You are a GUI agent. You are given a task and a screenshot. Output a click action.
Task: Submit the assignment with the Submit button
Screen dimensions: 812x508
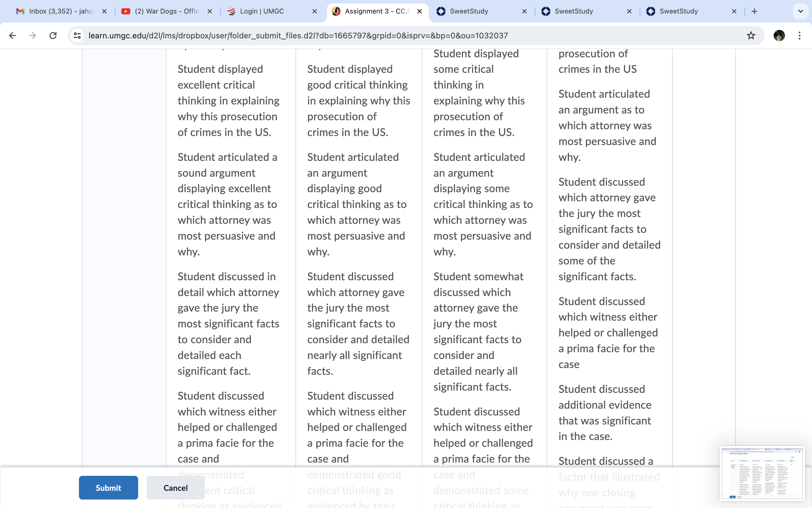pos(108,487)
